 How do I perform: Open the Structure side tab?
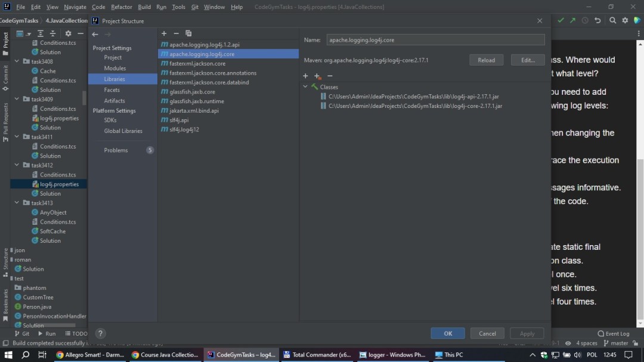point(5,262)
